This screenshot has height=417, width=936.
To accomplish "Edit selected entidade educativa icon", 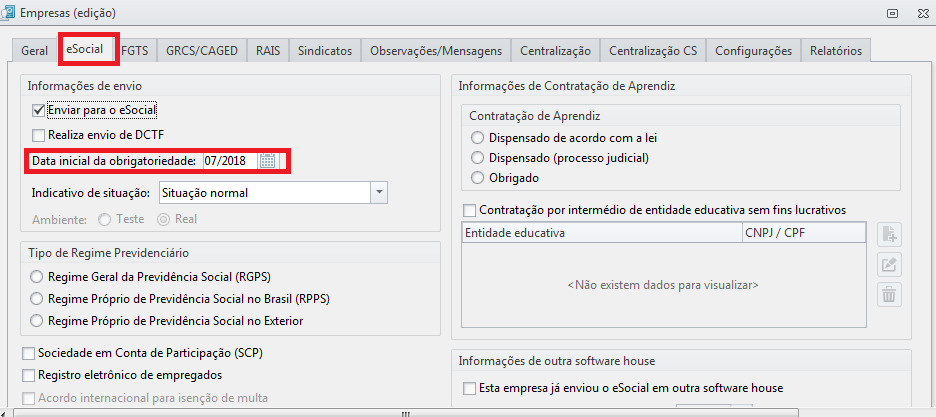I will coord(889,265).
